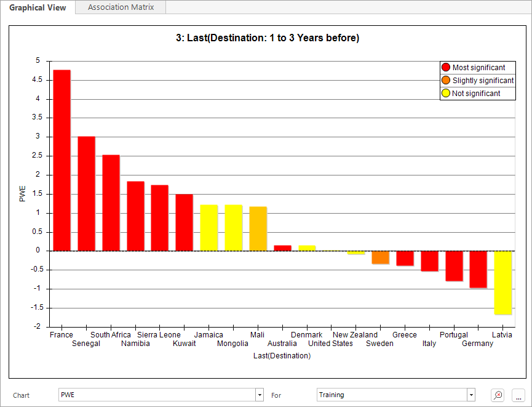532x407 pixels.
Task: Click the 'Sierra Leone' axis label
Action: [159, 334]
